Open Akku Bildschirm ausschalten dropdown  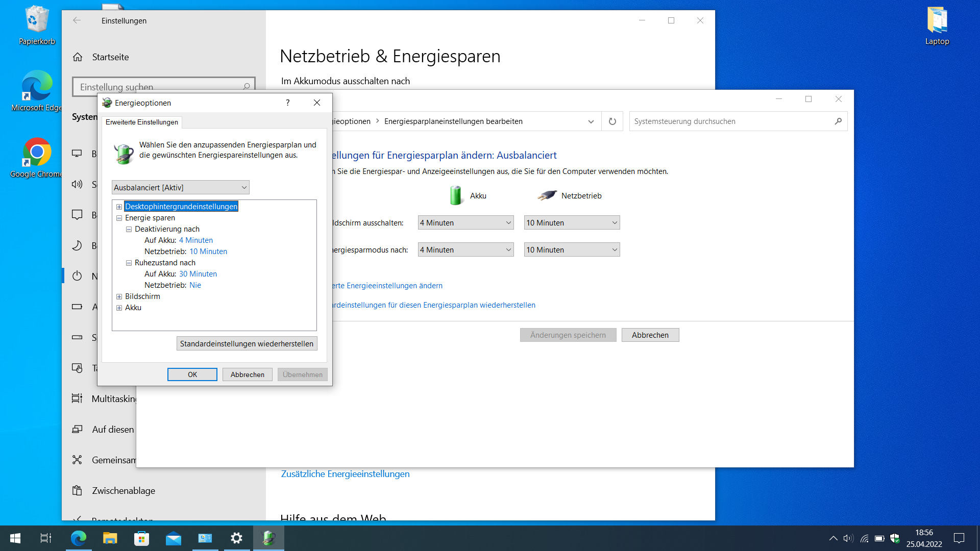click(x=465, y=222)
